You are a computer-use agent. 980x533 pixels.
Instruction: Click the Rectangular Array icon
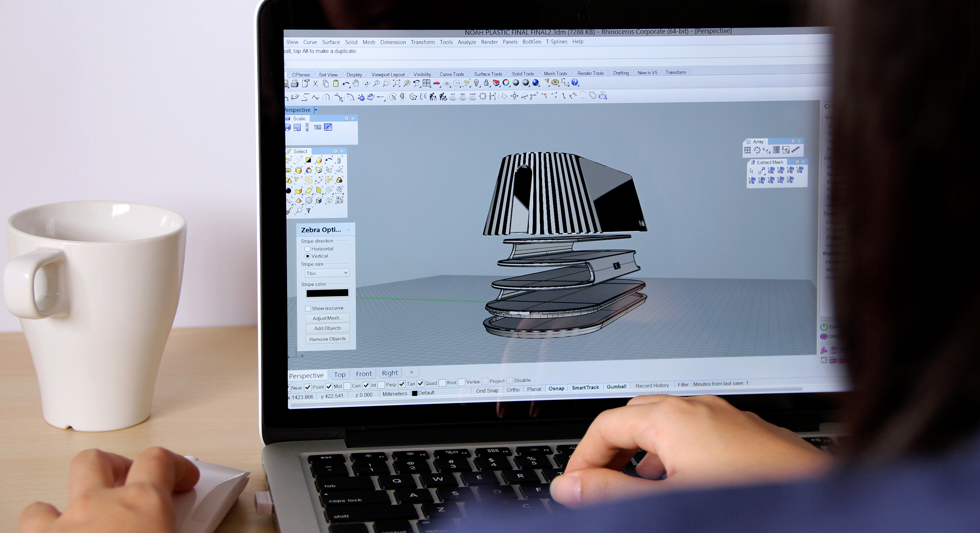pos(748,150)
